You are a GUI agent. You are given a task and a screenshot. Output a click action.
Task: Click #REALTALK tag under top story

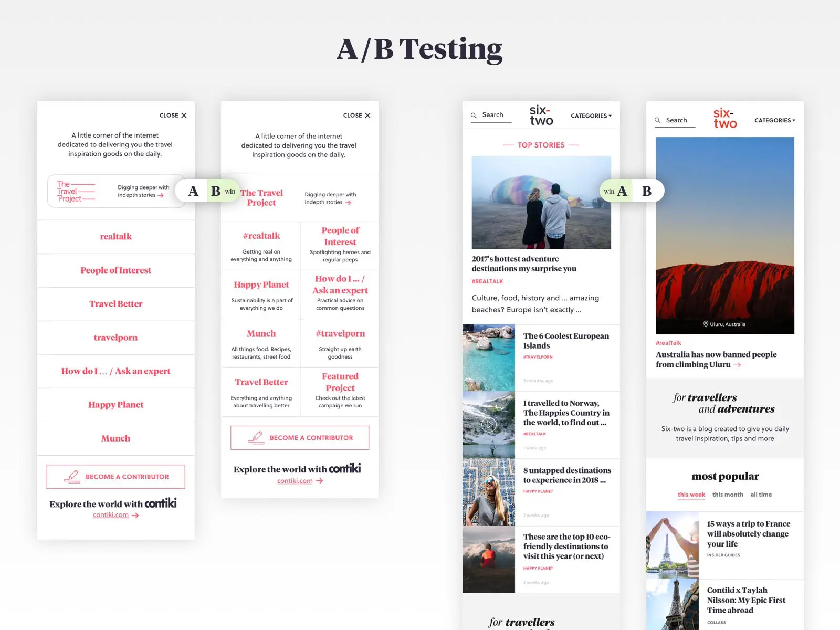487,282
